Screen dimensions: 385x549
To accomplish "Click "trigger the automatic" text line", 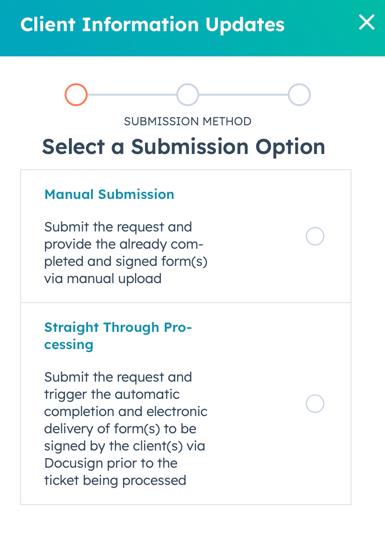I will pos(112,394).
